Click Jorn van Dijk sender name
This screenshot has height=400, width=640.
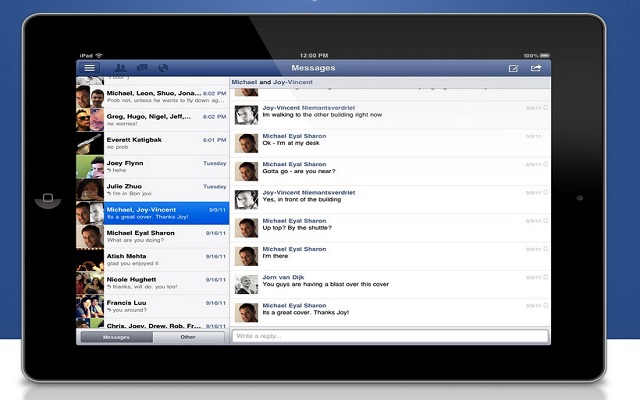(x=283, y=277)
